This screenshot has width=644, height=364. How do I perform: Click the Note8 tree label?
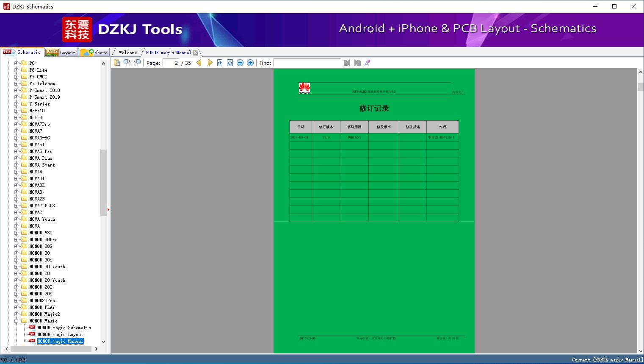pyautogui.click(x=36, y=117)
